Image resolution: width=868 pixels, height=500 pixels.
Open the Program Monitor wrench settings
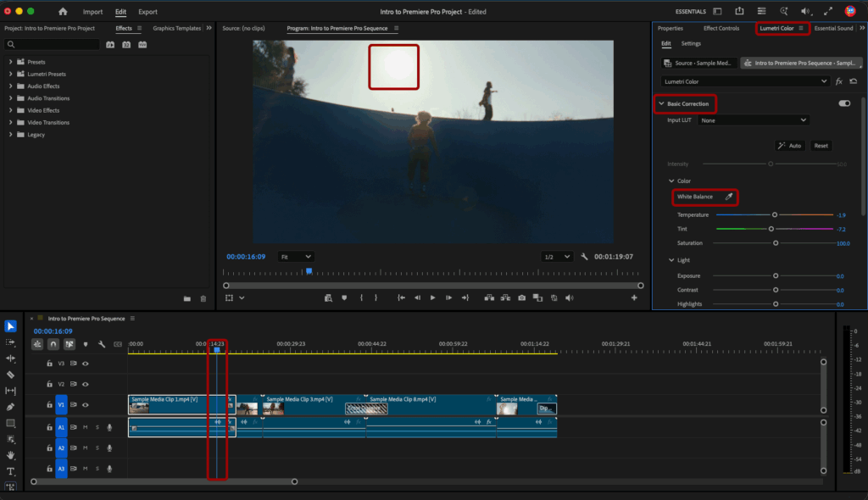coord(584,257)
